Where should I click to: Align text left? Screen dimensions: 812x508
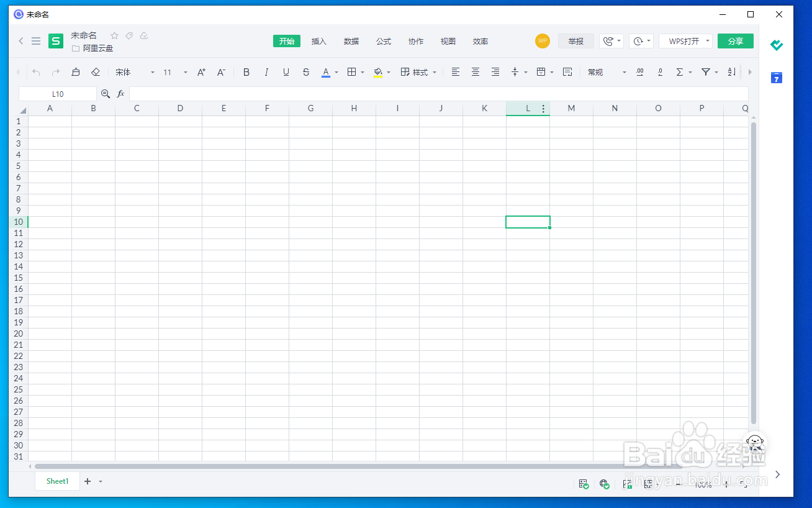click(456, 72)
